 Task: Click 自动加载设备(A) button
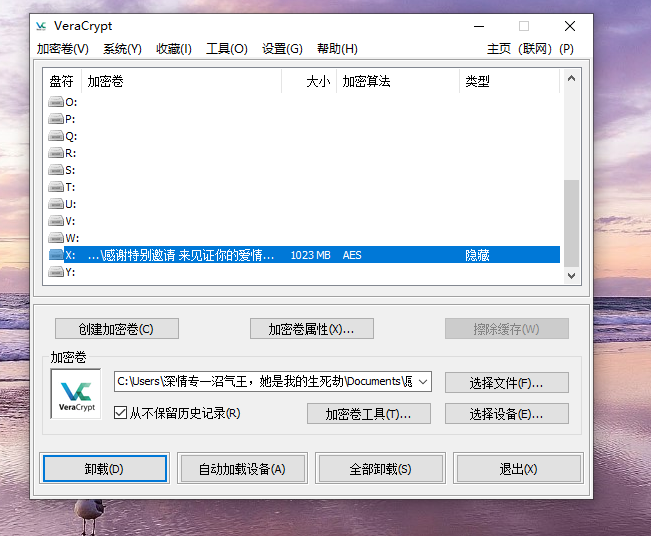click(x=242, y=468)
